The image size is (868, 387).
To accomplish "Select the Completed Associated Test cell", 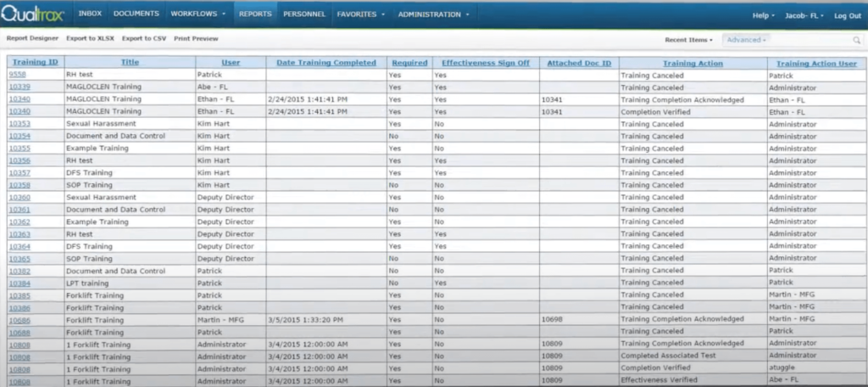I will click(693, 356).
